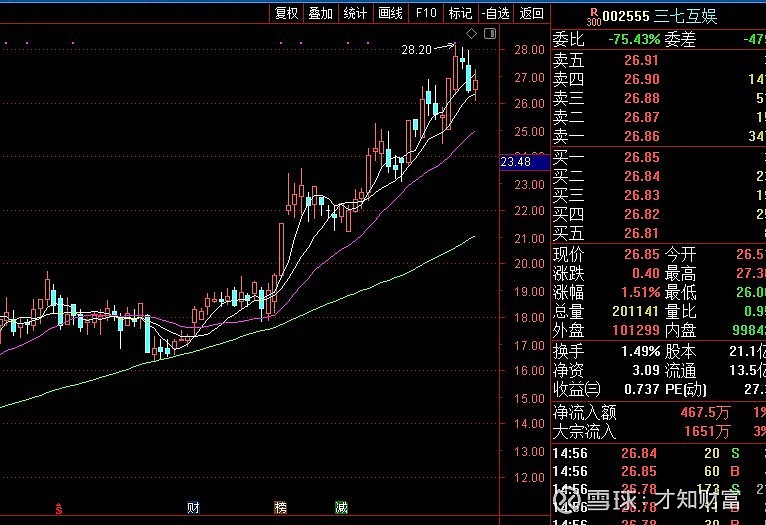Screen dimensions: 766x525
Task: Click the 最高 high price label
Action: (680, 273)
